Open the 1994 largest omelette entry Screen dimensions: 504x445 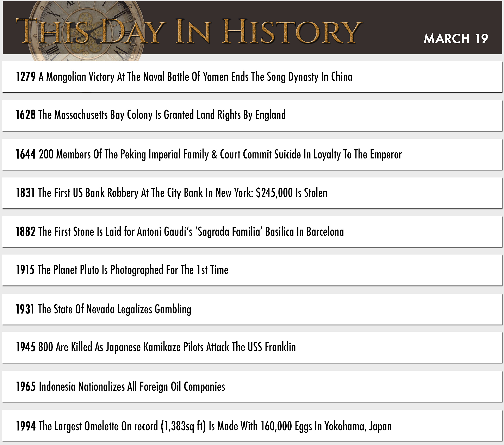click(x=252, y=426)
